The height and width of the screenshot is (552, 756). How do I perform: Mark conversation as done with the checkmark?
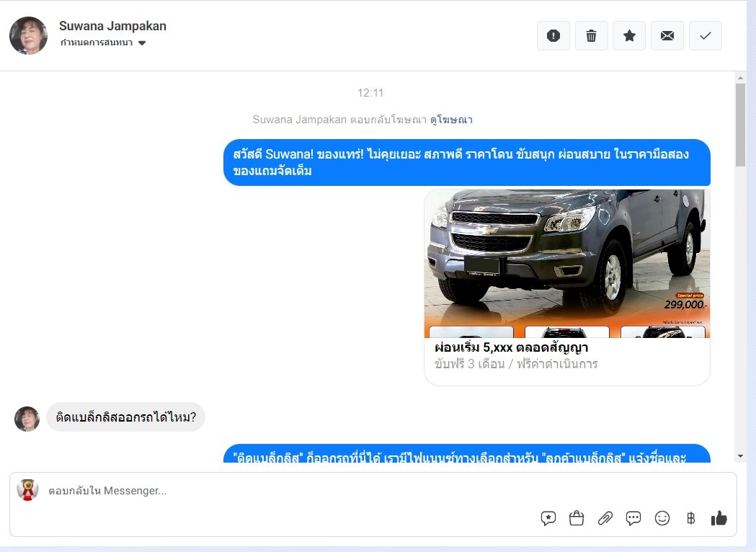pyautogui.click(x=706, y=36)
